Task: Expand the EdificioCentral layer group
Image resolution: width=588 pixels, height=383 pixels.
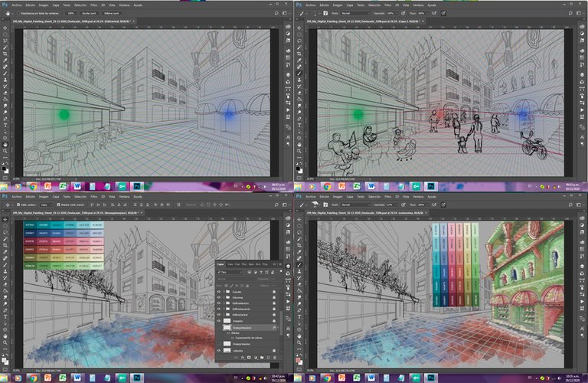Action: pyautogui.click(x=224, y=315)
